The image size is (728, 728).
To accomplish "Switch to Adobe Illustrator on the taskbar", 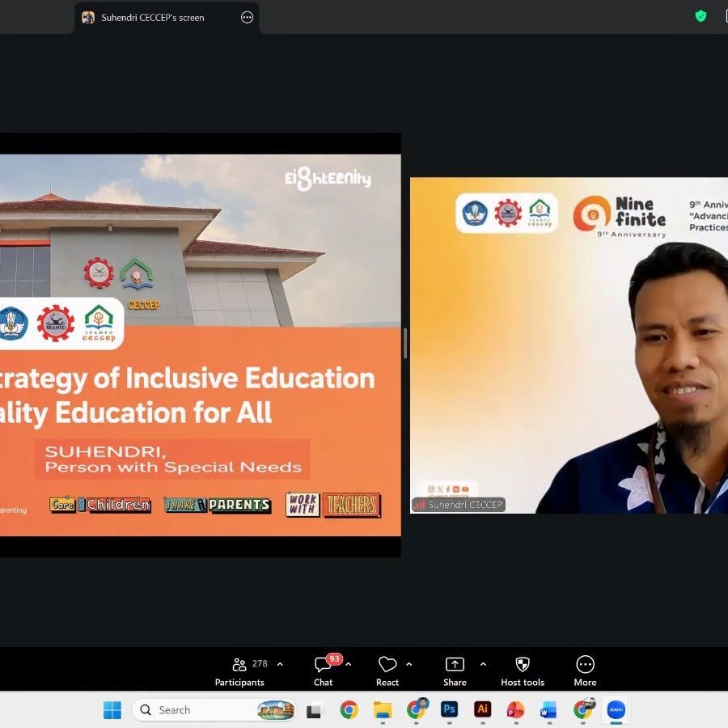I will point(482,709).
